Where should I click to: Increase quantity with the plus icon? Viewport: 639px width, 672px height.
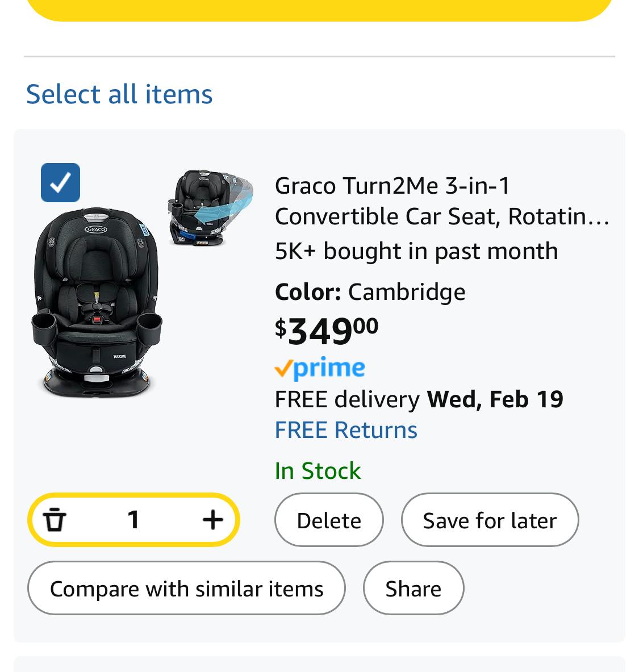pyautogui.click(x=212, y=520)
